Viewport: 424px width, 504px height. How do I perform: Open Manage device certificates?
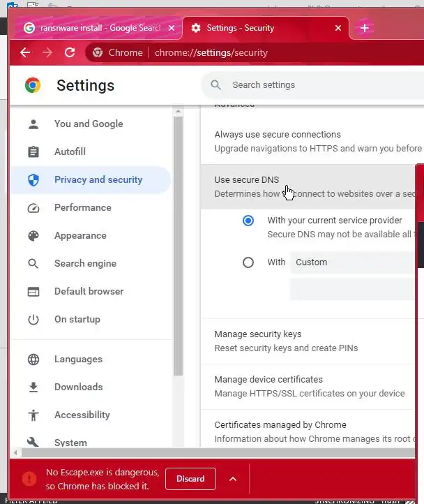[308, 387]
